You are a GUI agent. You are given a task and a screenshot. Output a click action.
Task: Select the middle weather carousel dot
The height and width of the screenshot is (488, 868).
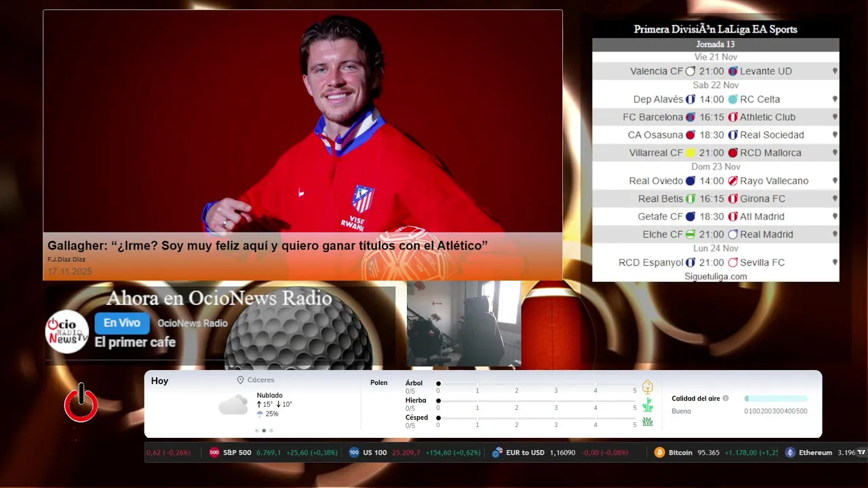click(x=264, y=430)
